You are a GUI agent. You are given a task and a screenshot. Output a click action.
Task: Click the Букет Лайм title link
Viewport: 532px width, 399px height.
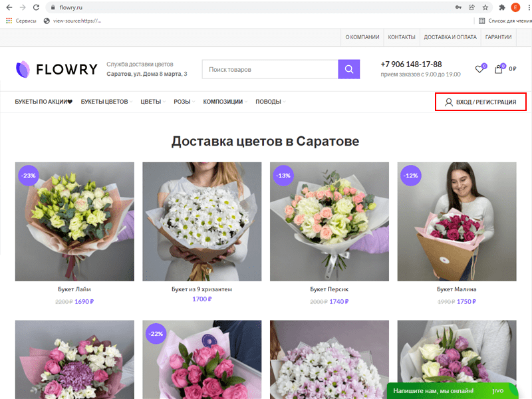[74, 289]
